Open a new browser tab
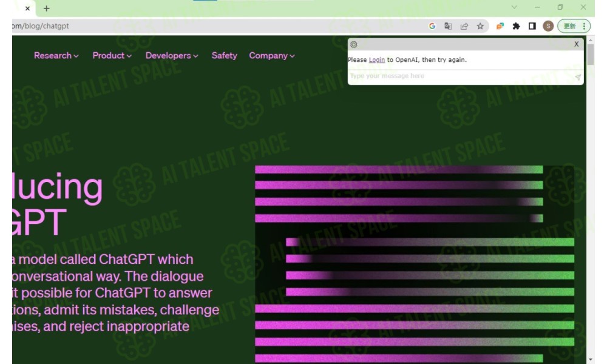Screen dimensions: 607x364 [x=47, y=8]
